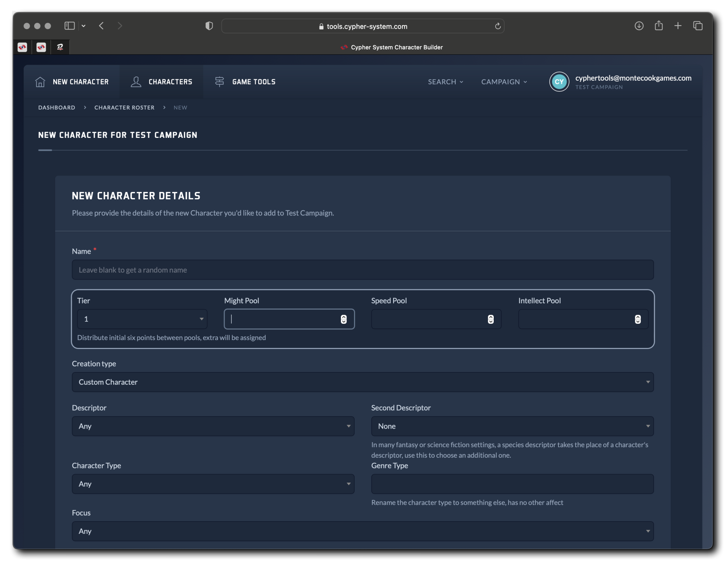Open the Campaign menu
Screen dimensions: 728x563
pyautogui.click(x=504, y=82)
